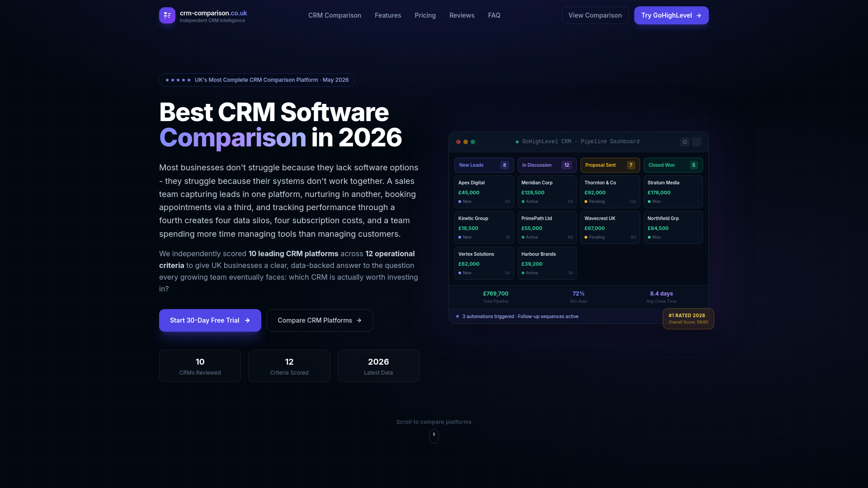Select the New Leads column header
The width and height of the screenshot is (868, 488).
tap(484, 165)
